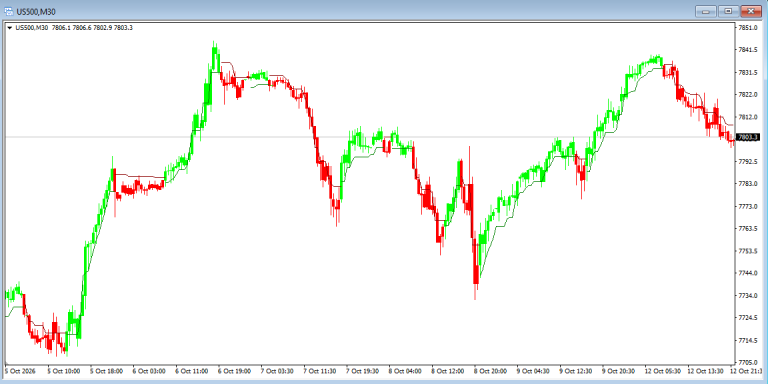This screenshot has width=768, height=384.
Task: Click the 7792.5 price axis label
Action: tap(748, 162)
